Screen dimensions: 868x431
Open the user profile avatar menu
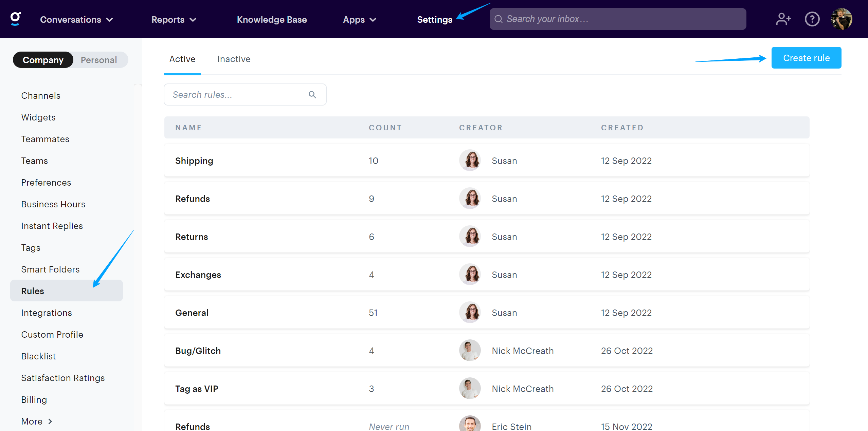click(x=841, y=19)
